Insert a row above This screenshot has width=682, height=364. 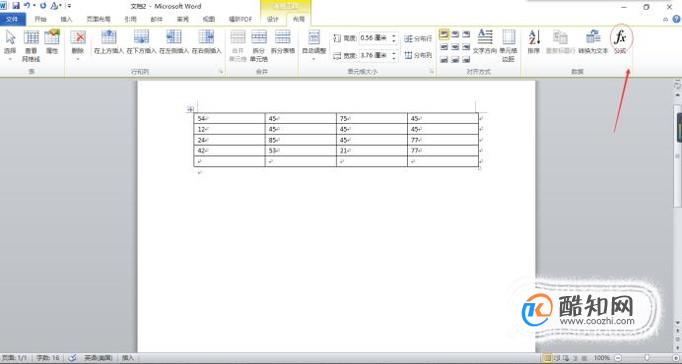click(x=109, y=42)
